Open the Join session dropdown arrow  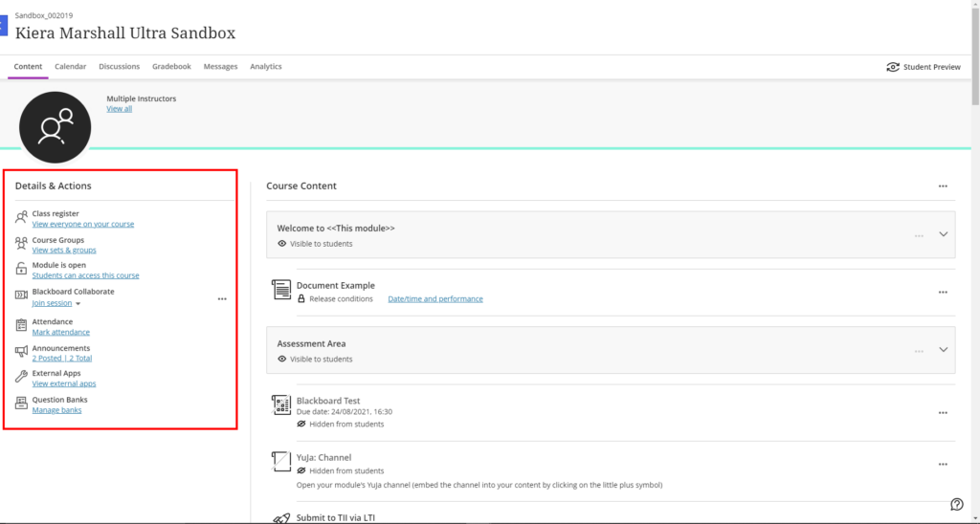tap(78, 303)
